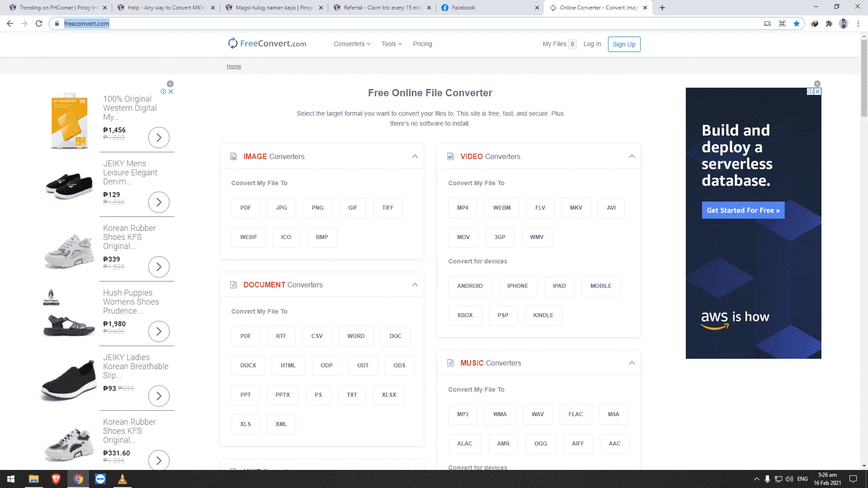Open the Chrome three-dot menu
The image size is (868, 488).
point(858,23)
